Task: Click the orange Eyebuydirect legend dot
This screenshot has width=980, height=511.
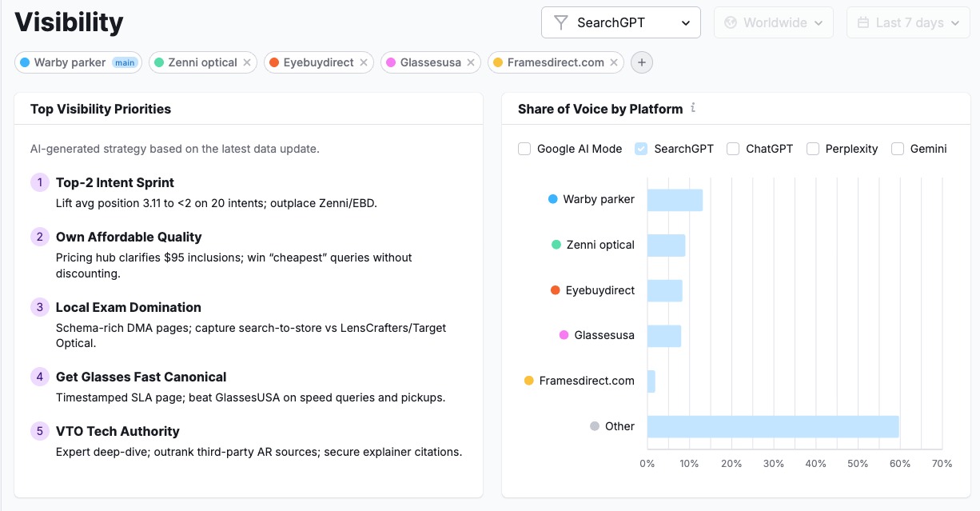Action: pyautogui.click(x=556, y=290)
